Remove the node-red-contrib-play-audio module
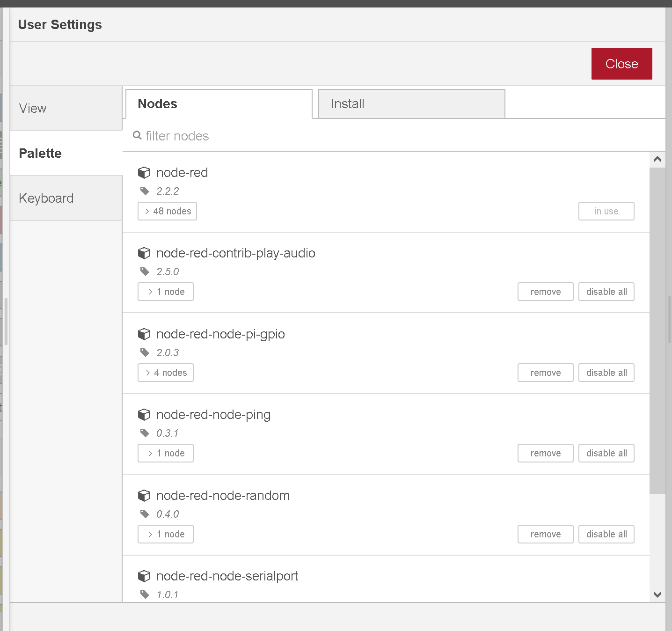This screenshot has height=631, width=672. click(546, 292)
